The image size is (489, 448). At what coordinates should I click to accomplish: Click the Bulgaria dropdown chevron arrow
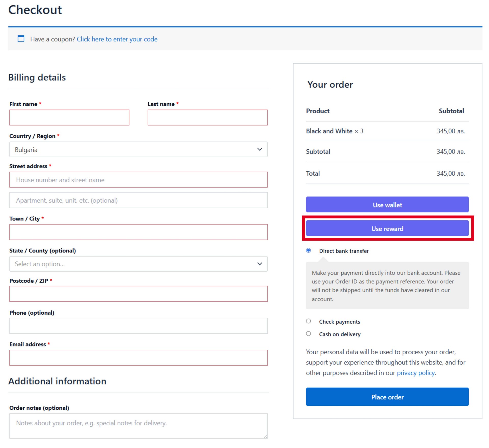point(260,149)
